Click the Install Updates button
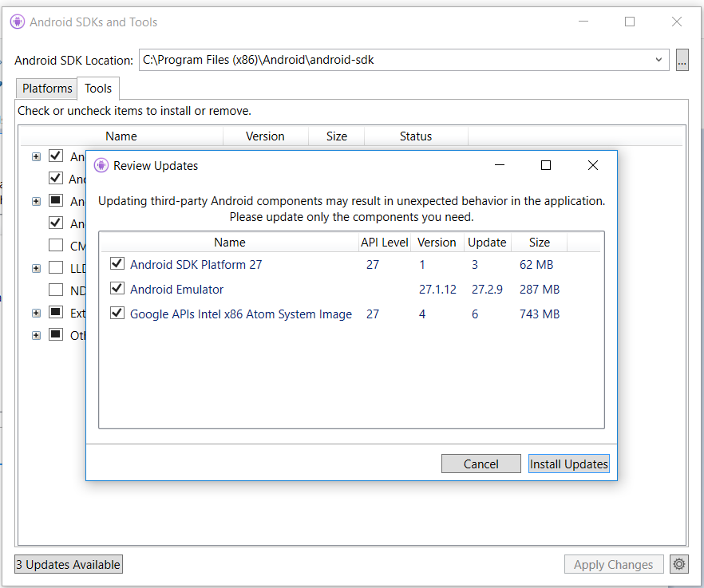 (568, 464)
